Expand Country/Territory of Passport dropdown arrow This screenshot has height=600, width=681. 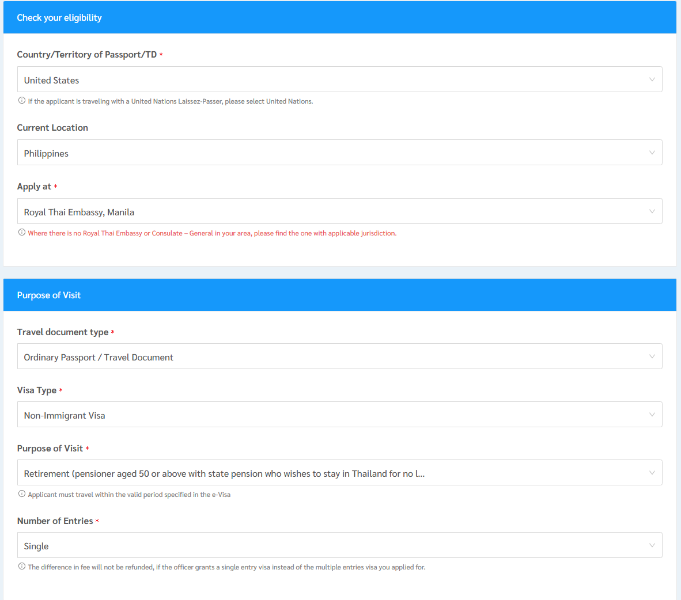point(651,80)
